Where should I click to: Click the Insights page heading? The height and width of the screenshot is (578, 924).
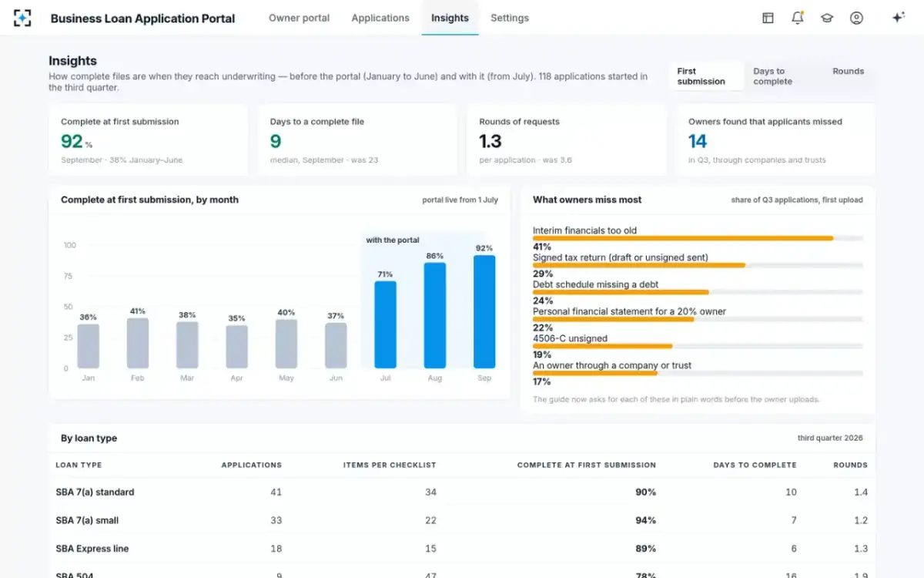point(72,61)
